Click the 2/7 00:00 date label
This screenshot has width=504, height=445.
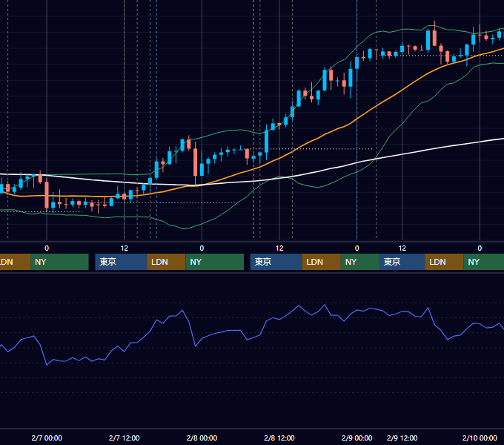click(x=47, y=438)
